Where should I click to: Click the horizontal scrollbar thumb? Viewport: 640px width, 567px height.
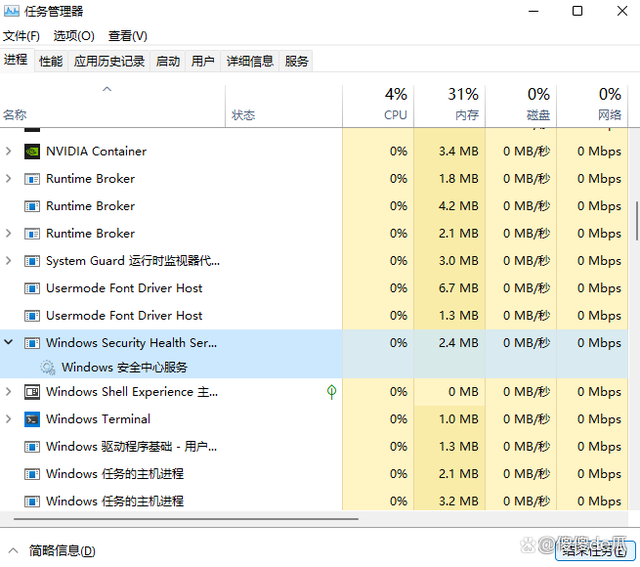(x=186, y=519)
